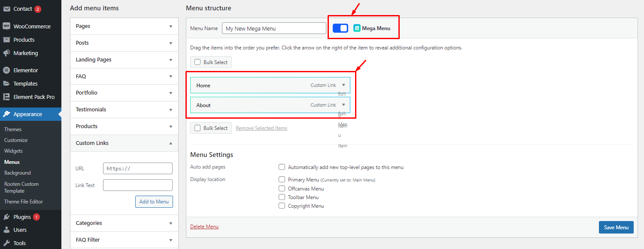
Task: Click the Templates folder icon
Action: (6, 83)
